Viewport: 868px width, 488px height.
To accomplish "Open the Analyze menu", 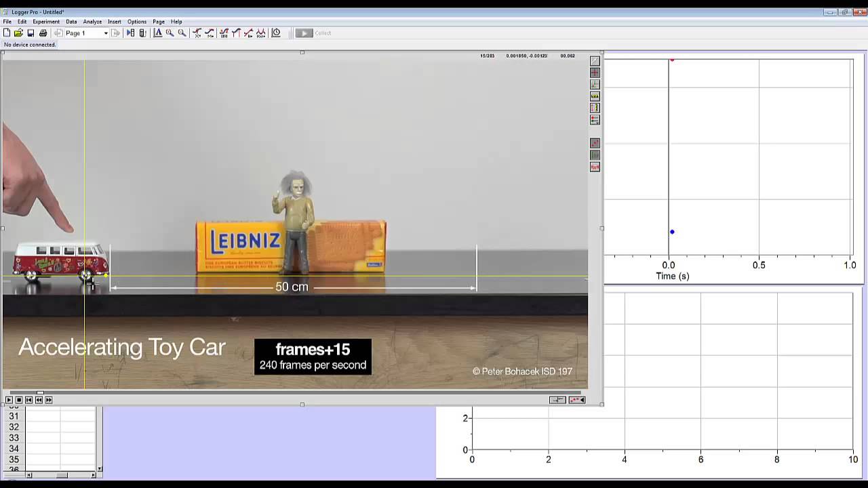I will (x=92, y=22).
